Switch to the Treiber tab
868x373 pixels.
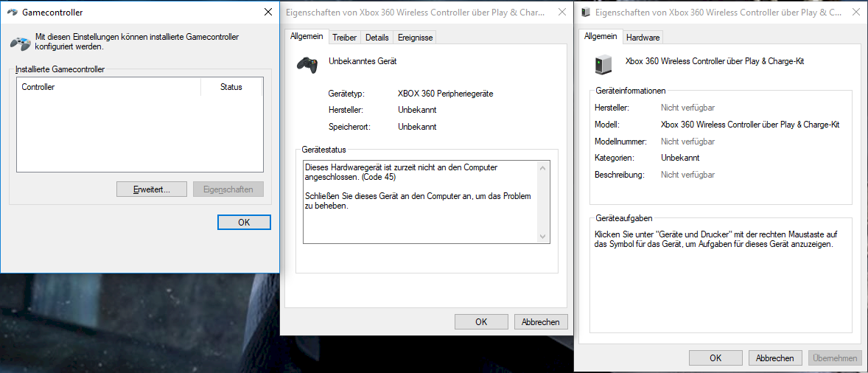(344, 38)
